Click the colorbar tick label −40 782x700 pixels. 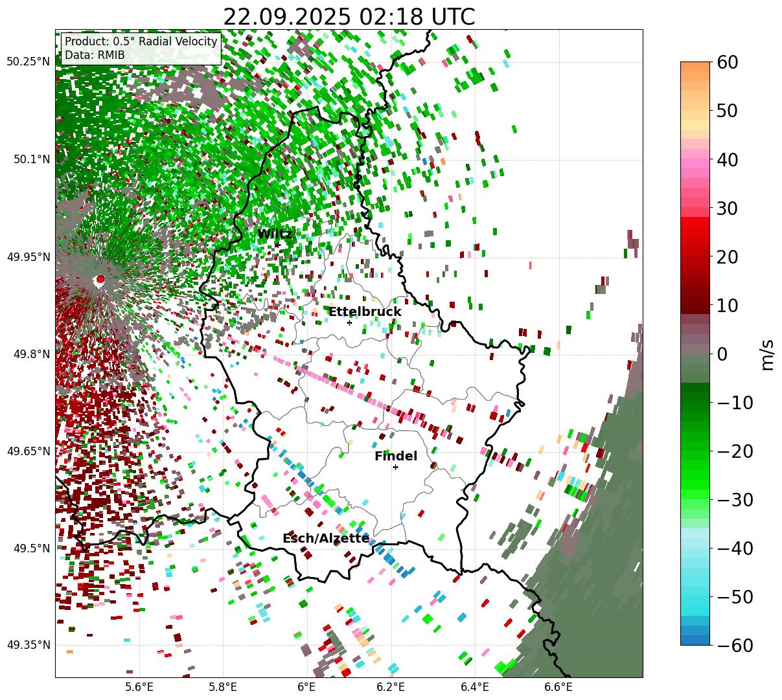(735, 548)
